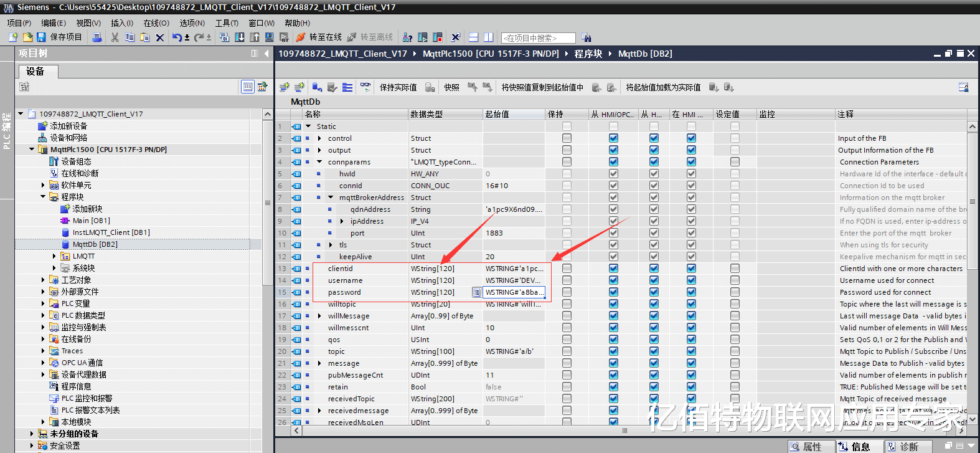This screenshot has width=980, height=453.
Task: Click the start simulation icon
Action: 269,37
